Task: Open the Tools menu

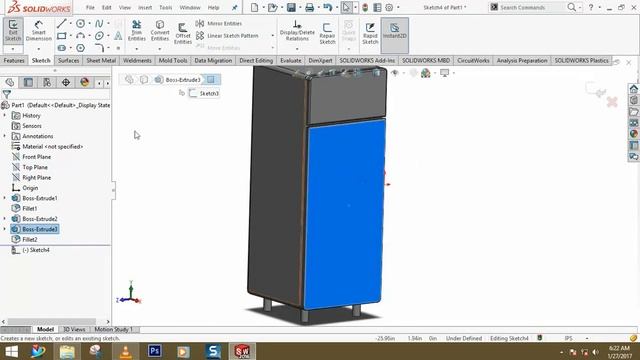Action: [165, 7]
